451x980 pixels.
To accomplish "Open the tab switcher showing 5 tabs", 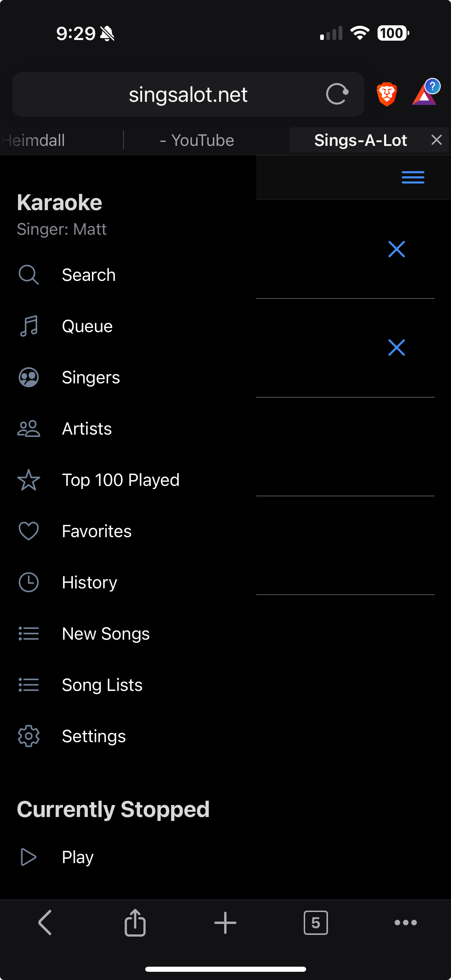I will [x=316, y=923].
